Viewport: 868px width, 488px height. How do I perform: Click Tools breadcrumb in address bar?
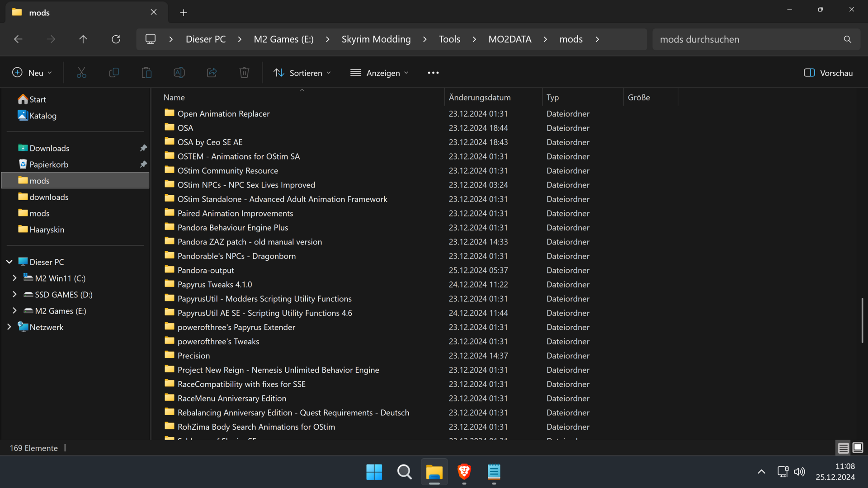click(x=449, y=39)
